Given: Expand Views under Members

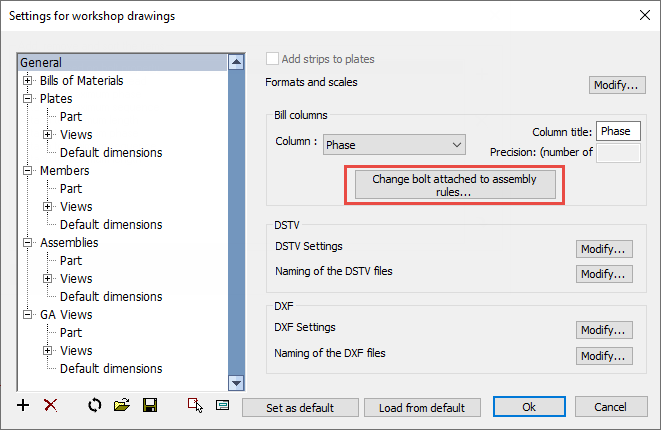Looking at the screenshot, I should 48,207.
